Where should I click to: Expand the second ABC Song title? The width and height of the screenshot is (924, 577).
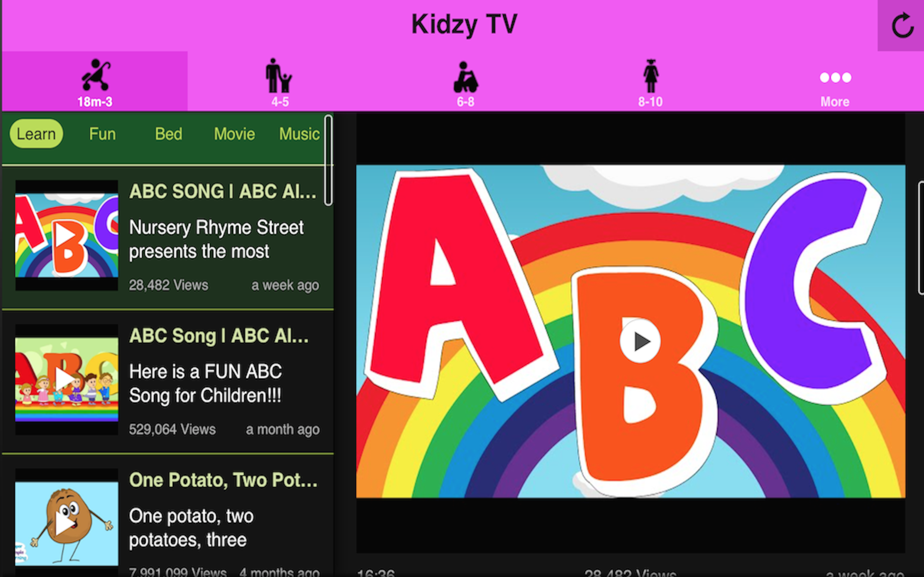pos(219,336)
